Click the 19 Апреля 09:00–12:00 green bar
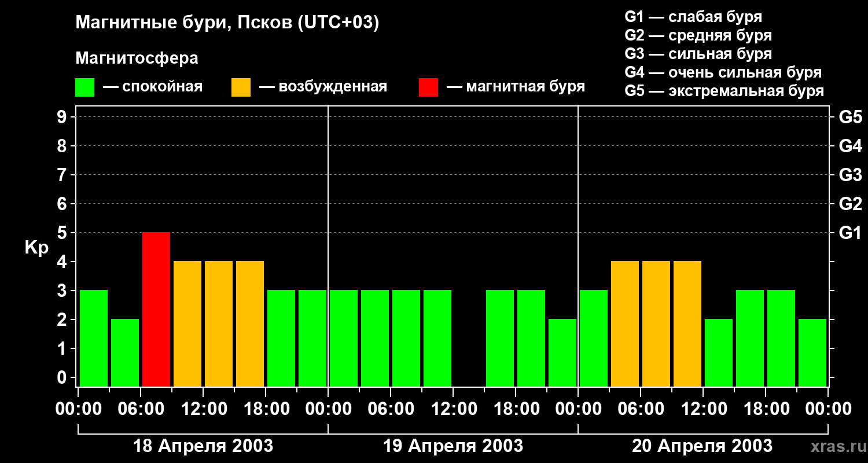Viewport: 868px width, 463px height. tap(437, 338)
